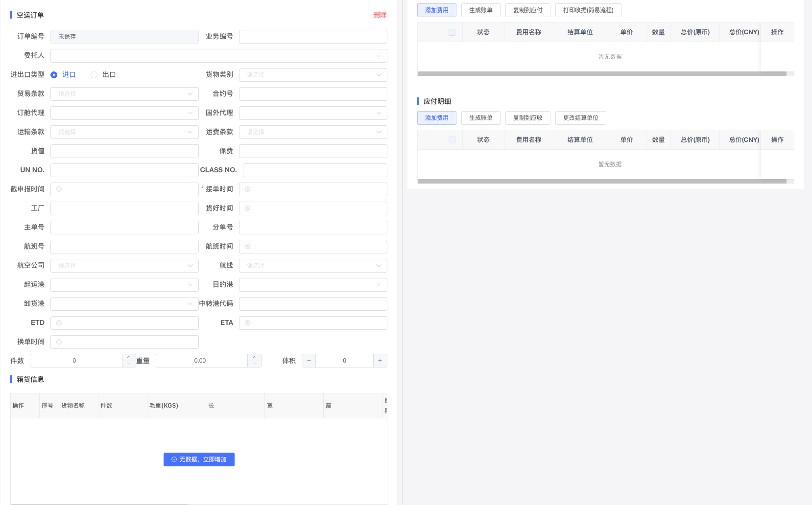Viewport: 812px width, 505px height.
Task: Check the select-all box in 应付明细 table
Action: pos(452,140)
